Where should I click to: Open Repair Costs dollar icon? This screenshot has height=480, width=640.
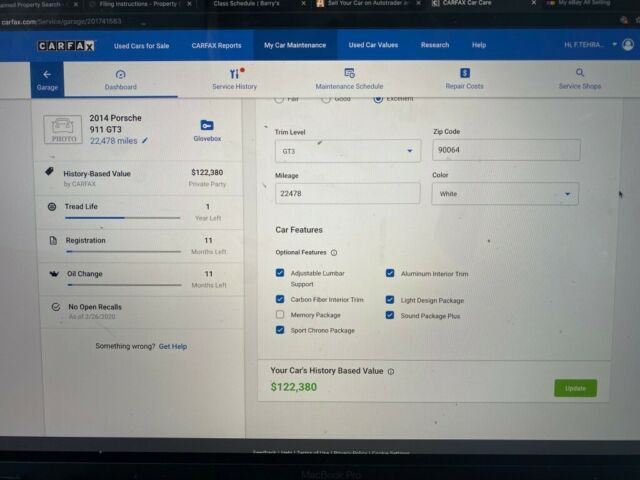click(x=464, y=73)
